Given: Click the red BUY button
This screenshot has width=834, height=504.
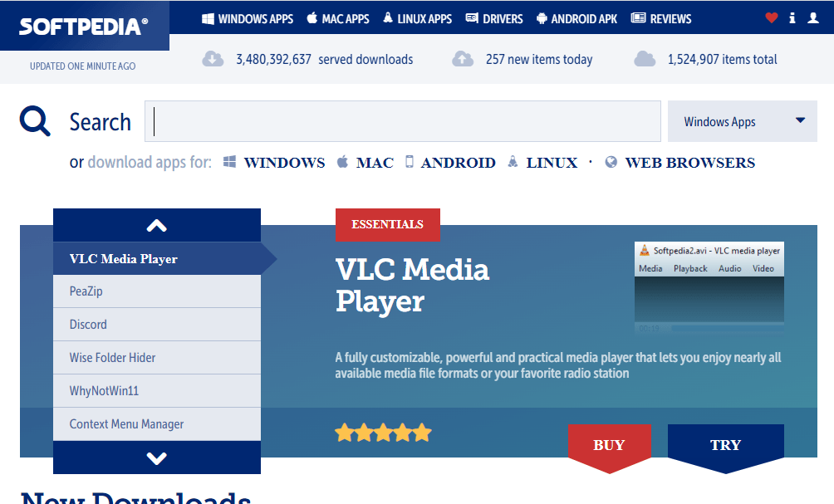Looking at the screenshot, I should coord(609,445).
